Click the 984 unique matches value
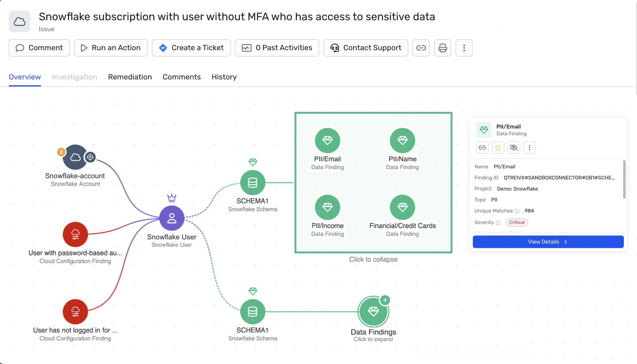The width and height of the screenshot is (637, 364). pos(529,211)
